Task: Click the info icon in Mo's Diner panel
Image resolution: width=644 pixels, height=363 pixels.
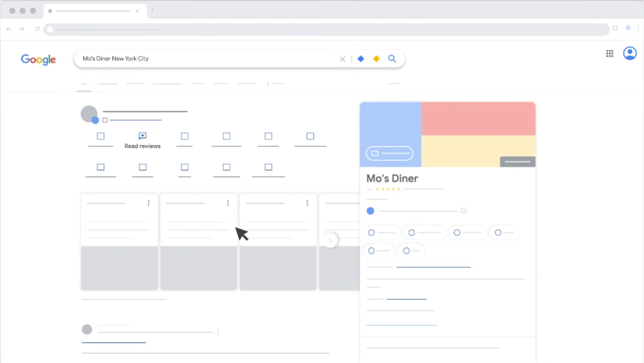Action: pyautogui.click(x=464, y=210)
